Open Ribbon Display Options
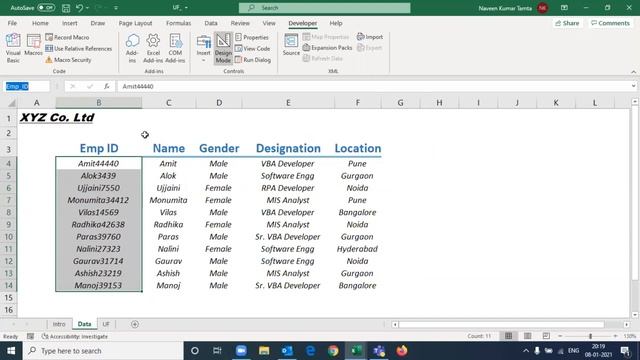The height and width of the screenshot is (360, 640). coord(564,8)
